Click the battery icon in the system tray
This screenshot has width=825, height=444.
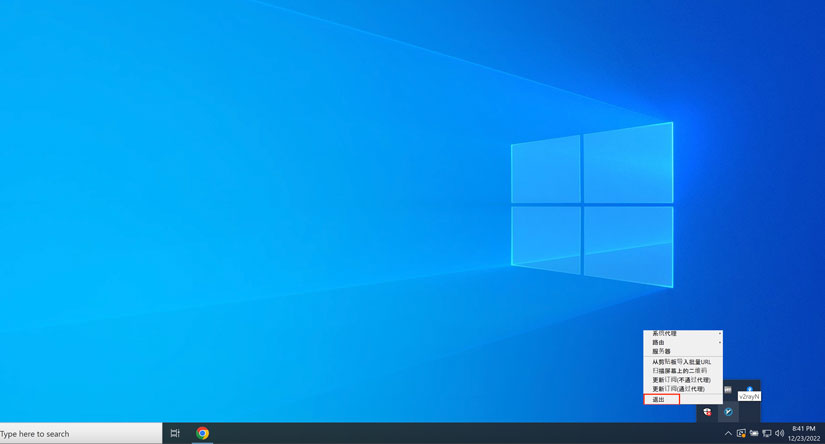(x=753, y=433)
